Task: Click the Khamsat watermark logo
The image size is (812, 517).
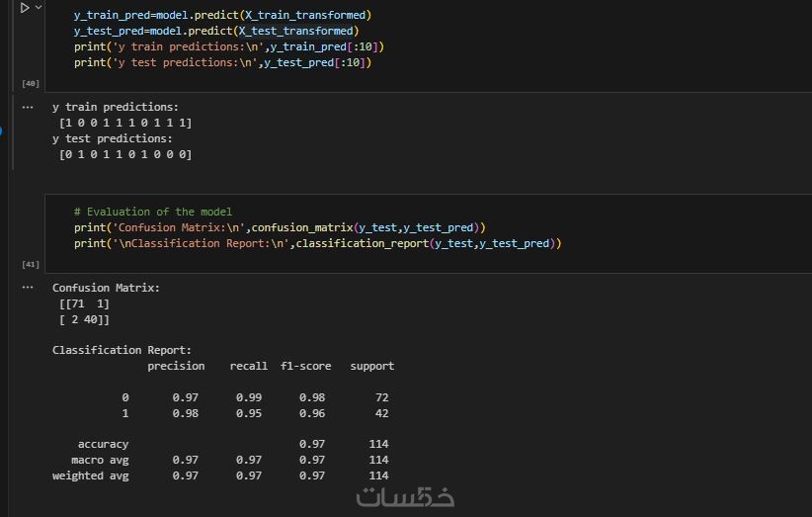Action: coord(405,496)
